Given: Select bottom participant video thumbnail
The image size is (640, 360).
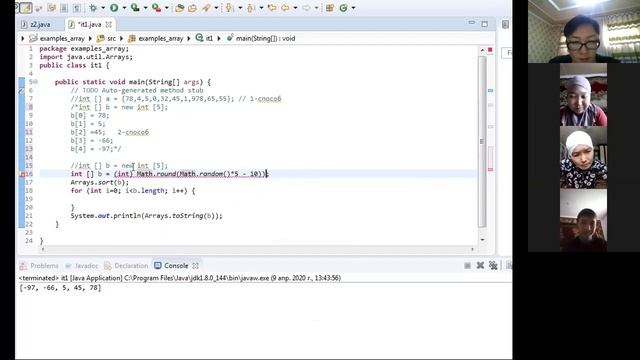Looking at the screenshot, I should [584, 220].
